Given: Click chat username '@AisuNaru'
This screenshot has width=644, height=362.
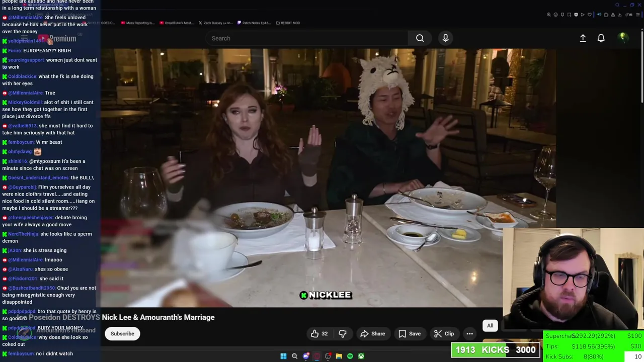Looking at the screenshot, I should (x=21, y=269).
